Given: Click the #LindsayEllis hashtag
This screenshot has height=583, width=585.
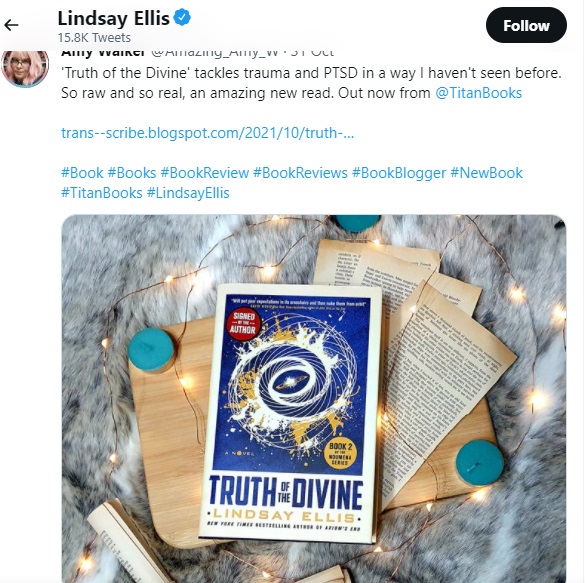Looking at the screenshot, I should tap(188, 193).
